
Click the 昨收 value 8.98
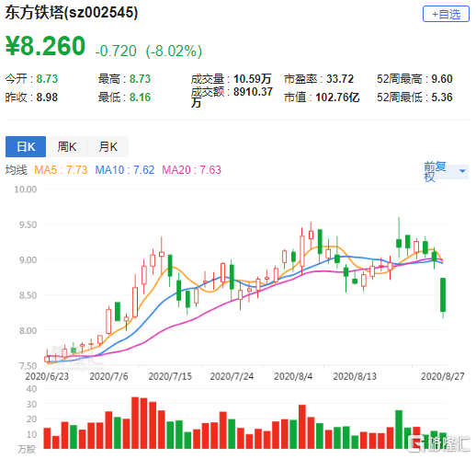pyautogui.click(x=47, y=98)
